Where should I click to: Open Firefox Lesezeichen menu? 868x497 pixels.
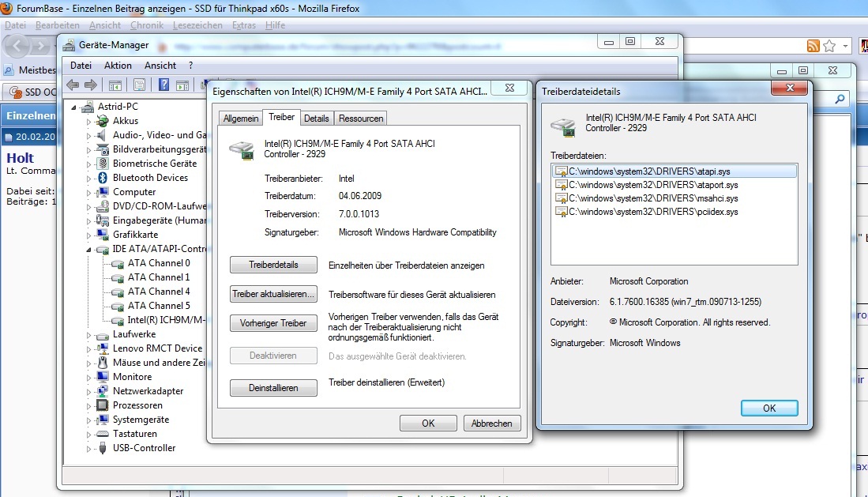click(197, 25)
